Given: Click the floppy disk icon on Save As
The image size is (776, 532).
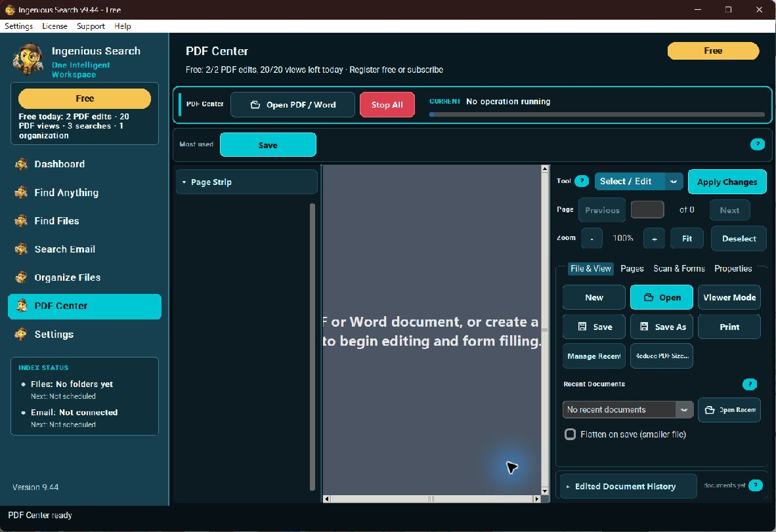Looking at the screenshot, I should (644, 327).
